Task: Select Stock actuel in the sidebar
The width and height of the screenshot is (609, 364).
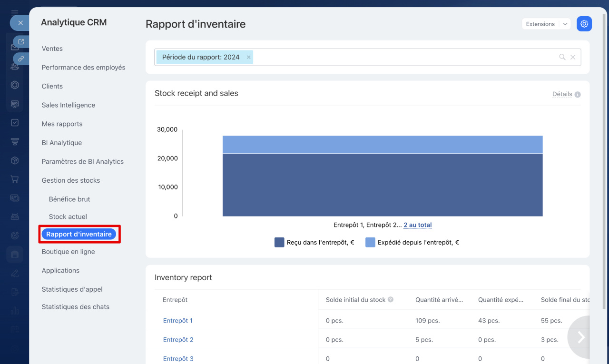Action: coord(68,216)
